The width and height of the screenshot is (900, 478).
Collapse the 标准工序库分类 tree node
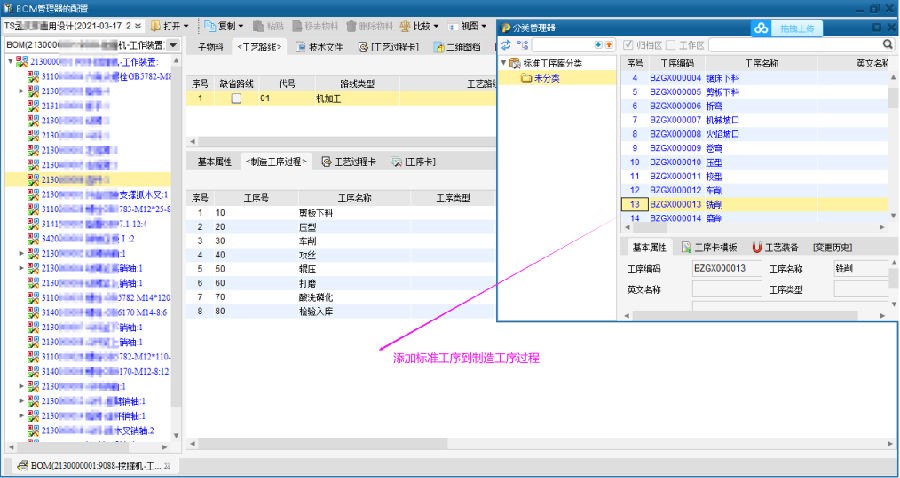[504, 63]
